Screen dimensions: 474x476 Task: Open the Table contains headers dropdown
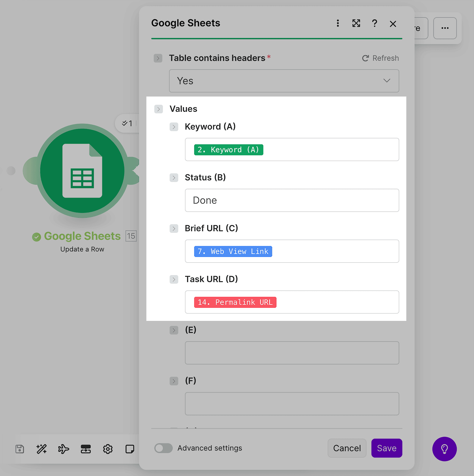click(284, 81)
